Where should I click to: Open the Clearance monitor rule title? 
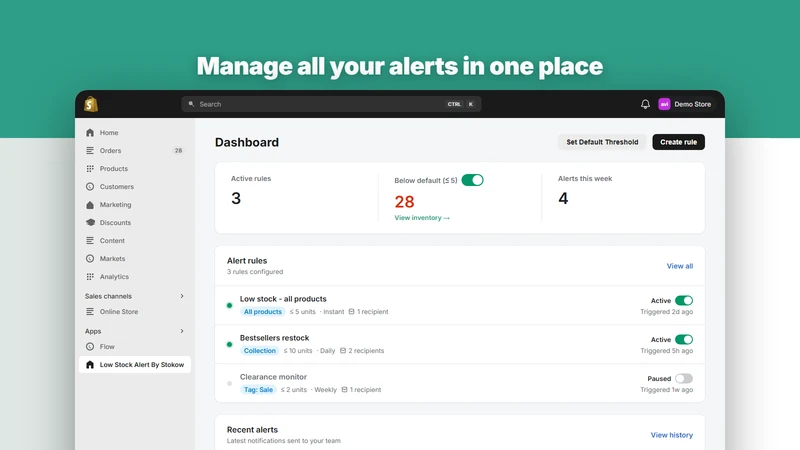[273, 377]
